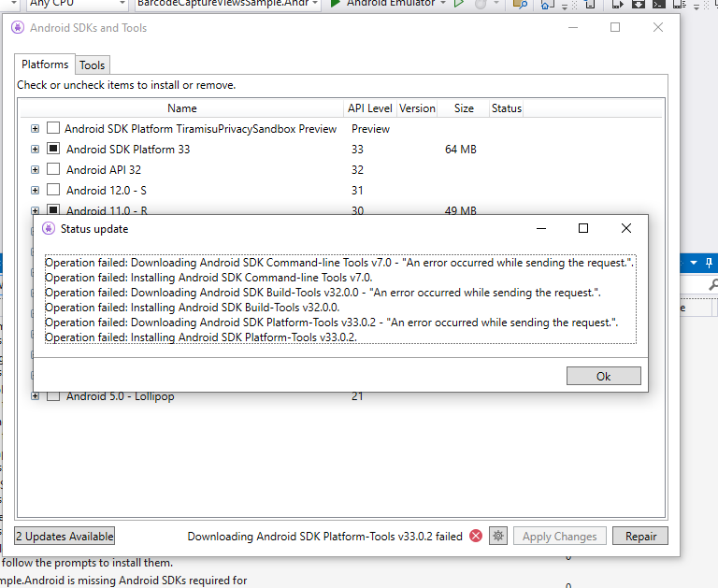Click the Status update dialog's purple icon
Image resolution: width=718 pixels, height=588 pixels.
tap(49, 228)
